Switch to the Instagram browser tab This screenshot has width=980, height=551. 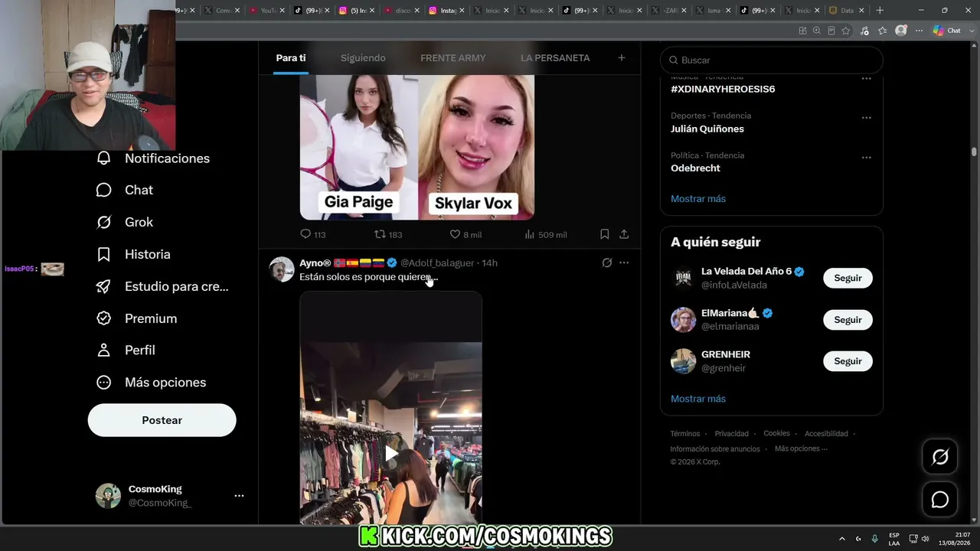pyautogui.click(x=447, y=11)
